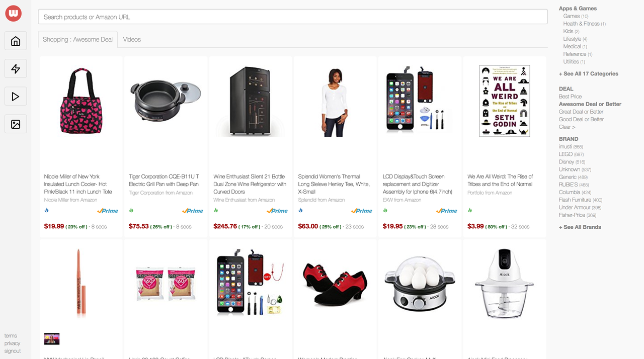Filter by Great Deal or Better
The width and height of the screenshot is (644, 359).
[581, 112]
